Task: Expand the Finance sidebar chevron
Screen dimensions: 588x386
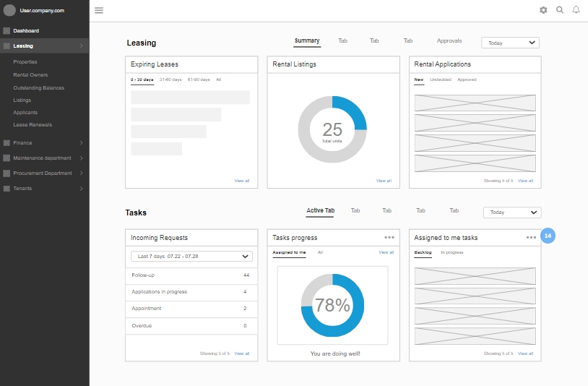Action: (82, 143)
